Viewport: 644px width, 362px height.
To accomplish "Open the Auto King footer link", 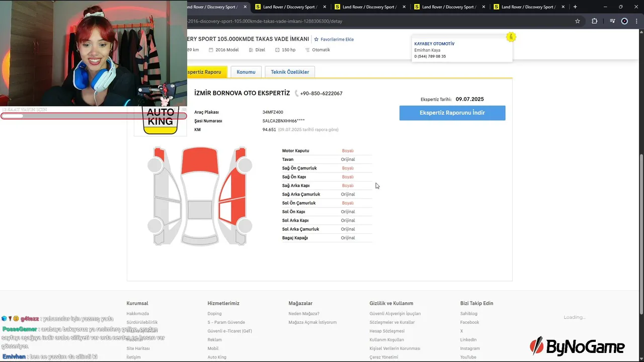I will [217, 357].
